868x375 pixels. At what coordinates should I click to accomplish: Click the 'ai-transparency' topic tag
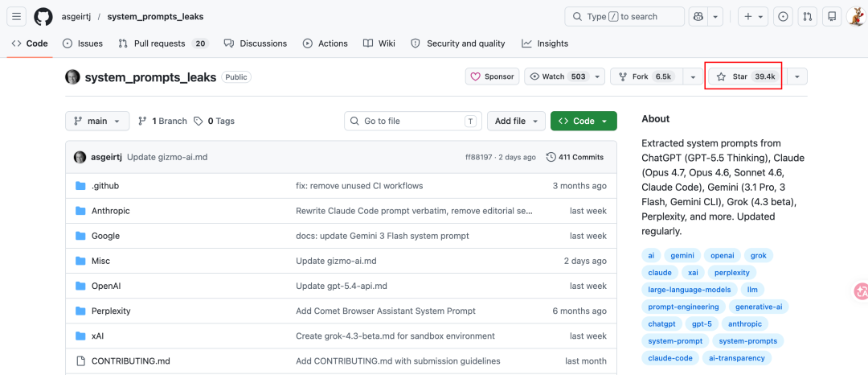point(737,358)
